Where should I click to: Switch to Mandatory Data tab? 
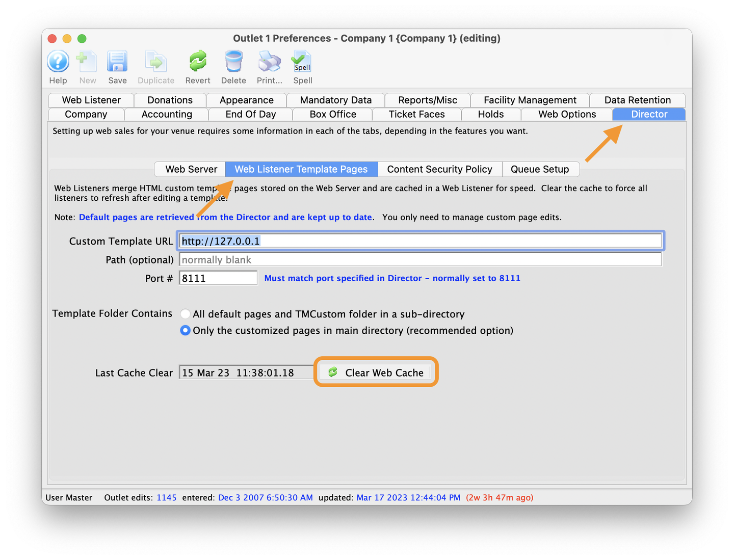click(x=336, y=100)
